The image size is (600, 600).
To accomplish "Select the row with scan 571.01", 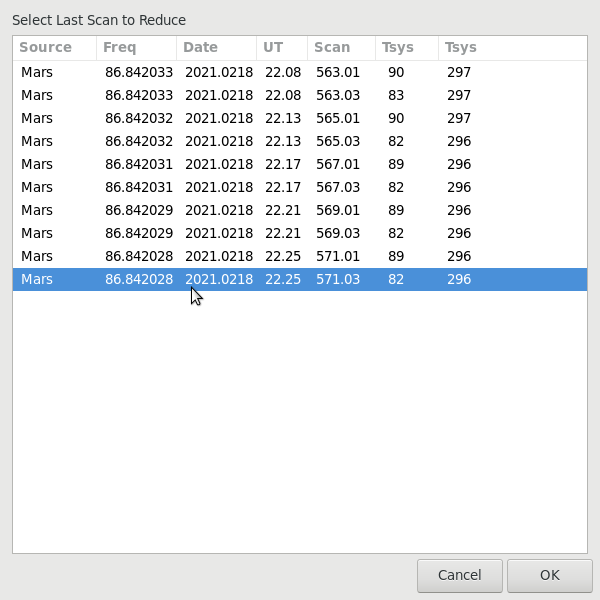I will 300,256.
